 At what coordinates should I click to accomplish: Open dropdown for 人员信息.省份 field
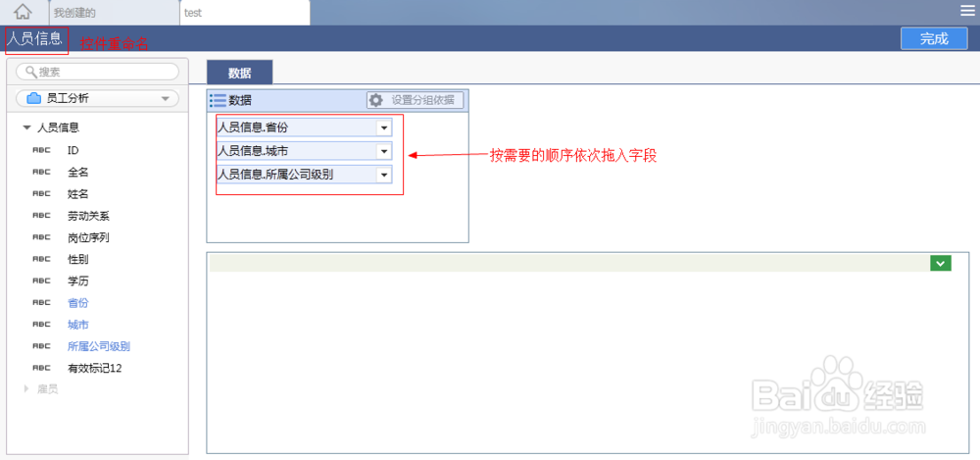click(x=383, y=128)
